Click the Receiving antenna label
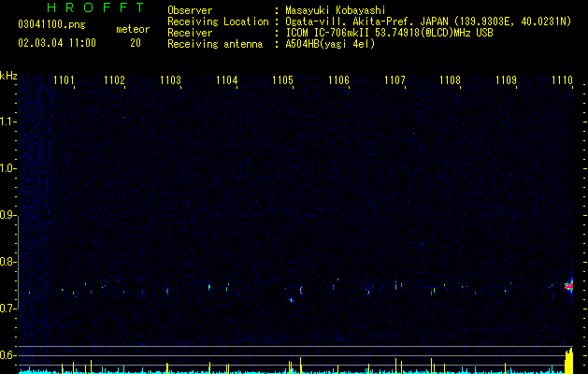 [215, 44]
